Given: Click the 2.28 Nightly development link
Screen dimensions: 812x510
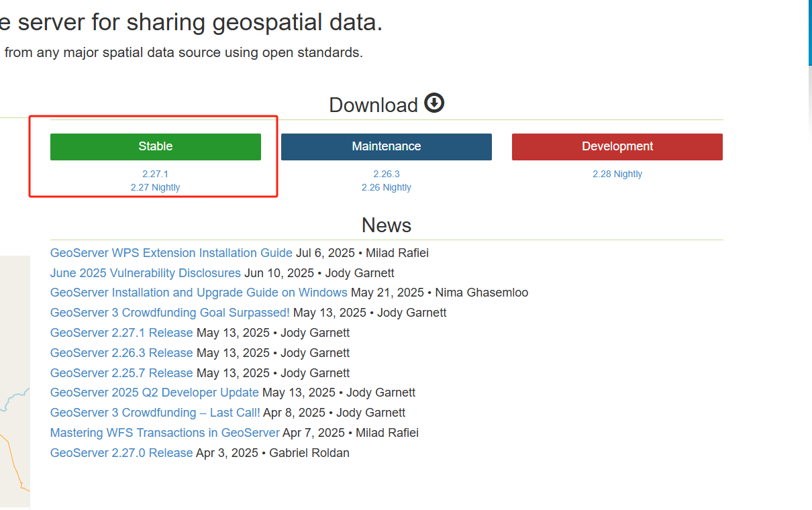Looking at the screenshot, I should (617, 174).
